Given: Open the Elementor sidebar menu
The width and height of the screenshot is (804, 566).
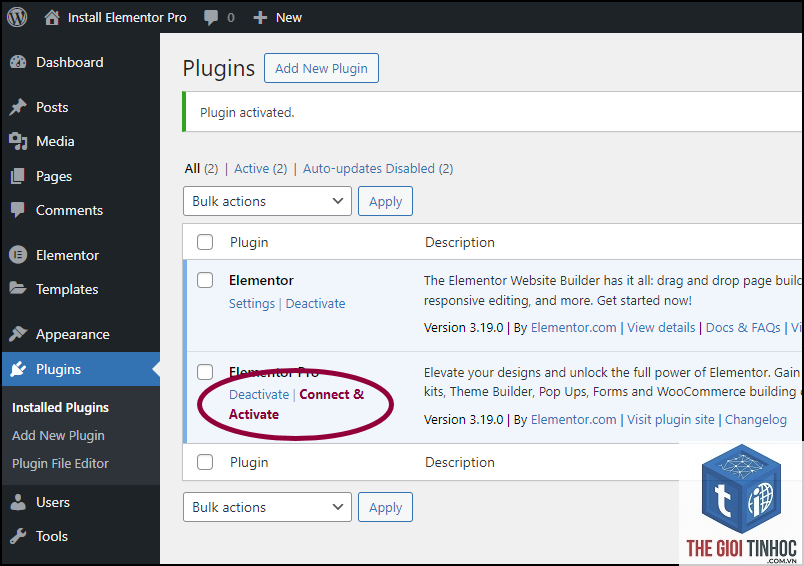Looking at the screenshot, I should [x=67, y=255].
